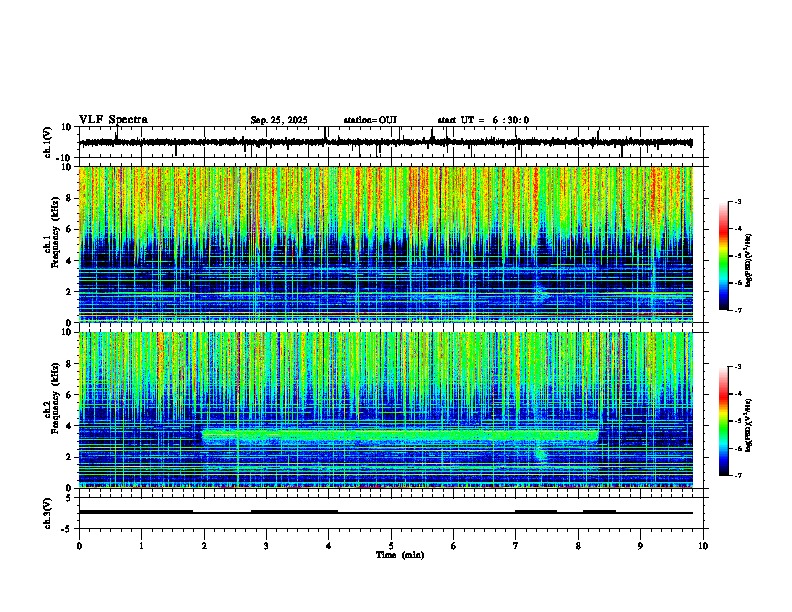Click the '8' kHz tick on ch.2 frequency axis
Viewport: 792px width, 612px height.
click(x=70, y=364)
